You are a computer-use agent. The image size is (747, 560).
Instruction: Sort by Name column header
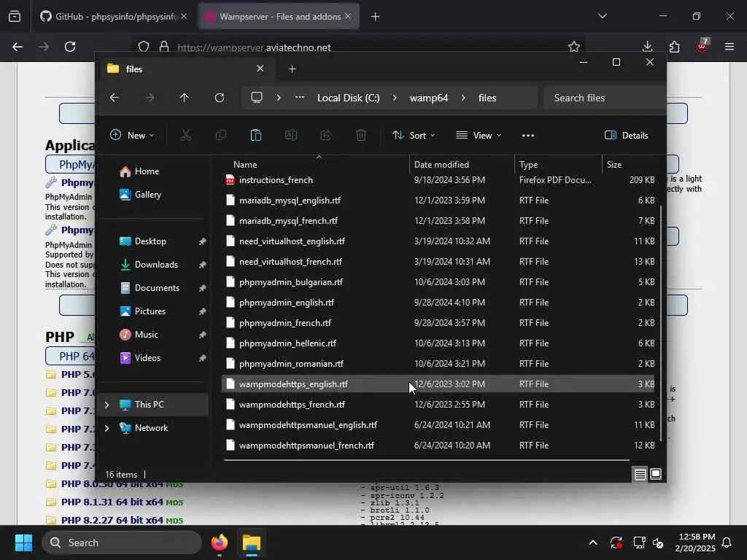(x=315, y=164)
